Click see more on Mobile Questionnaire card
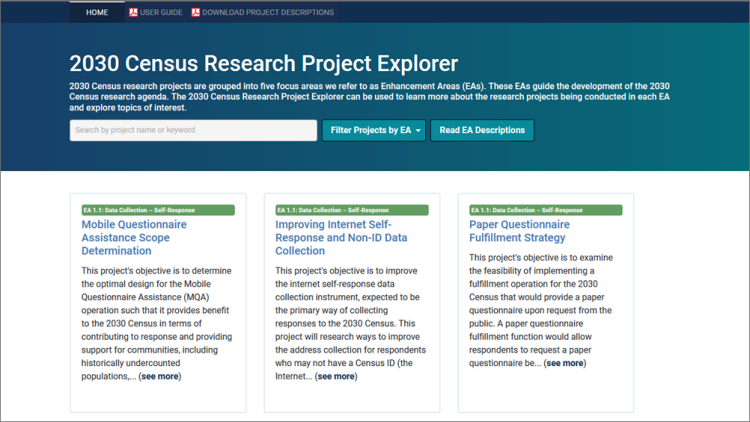Viewport: 750px width, 422px height. click(160, 377)
